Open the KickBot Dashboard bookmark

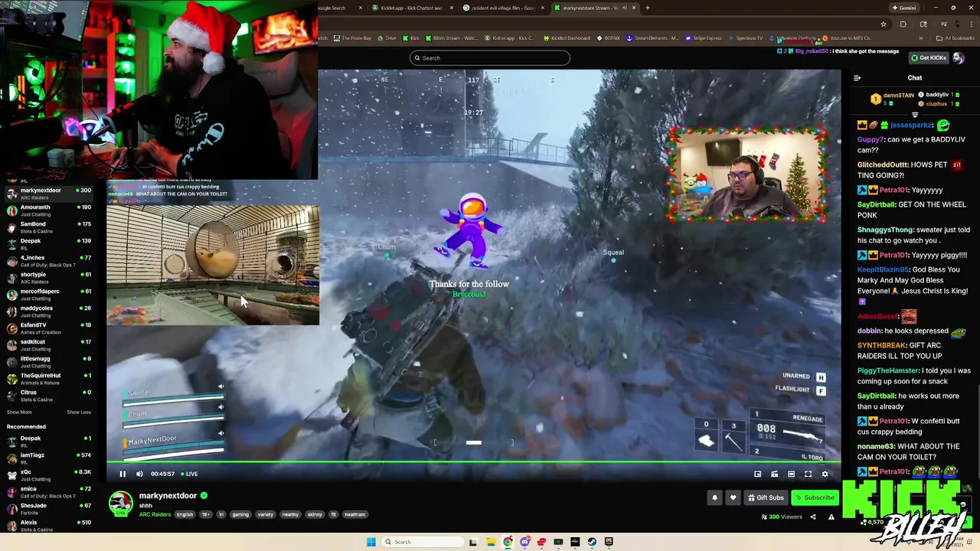[568, 38]
